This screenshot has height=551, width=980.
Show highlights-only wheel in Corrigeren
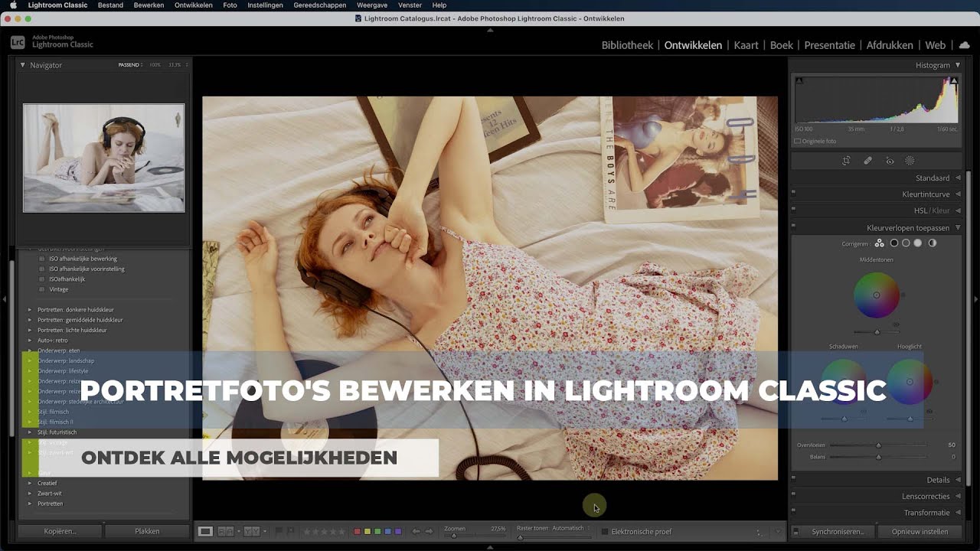click(x=918, y=243)
